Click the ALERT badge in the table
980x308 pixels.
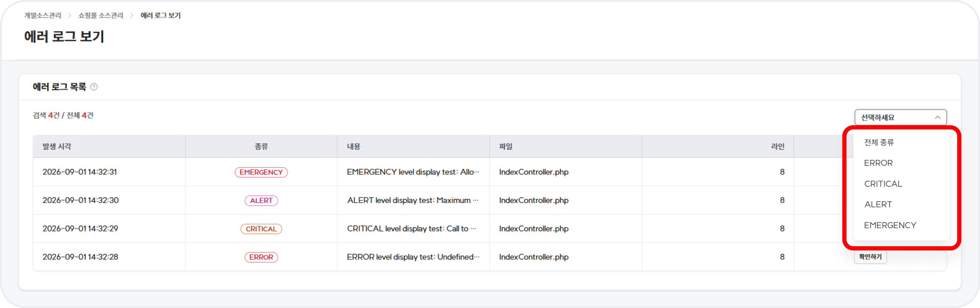pos(261,201)
